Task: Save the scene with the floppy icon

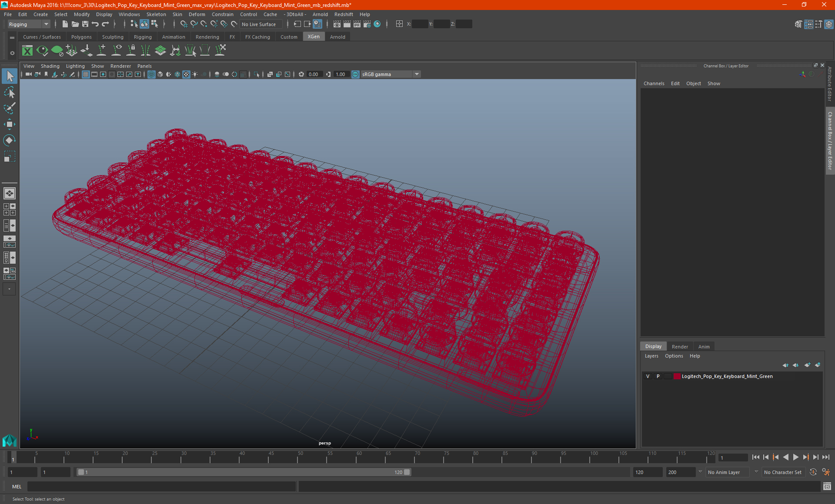Action: pyautogui.click(x=85, y=24)
